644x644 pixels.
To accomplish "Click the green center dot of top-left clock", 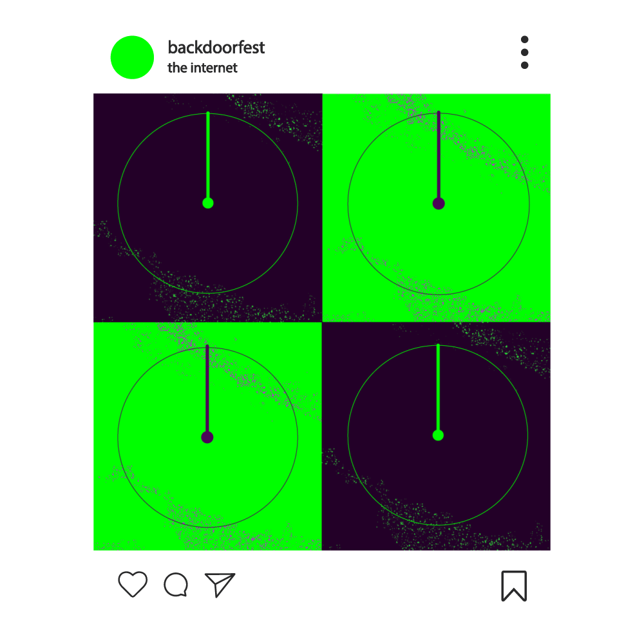I will tap(208, 203).
